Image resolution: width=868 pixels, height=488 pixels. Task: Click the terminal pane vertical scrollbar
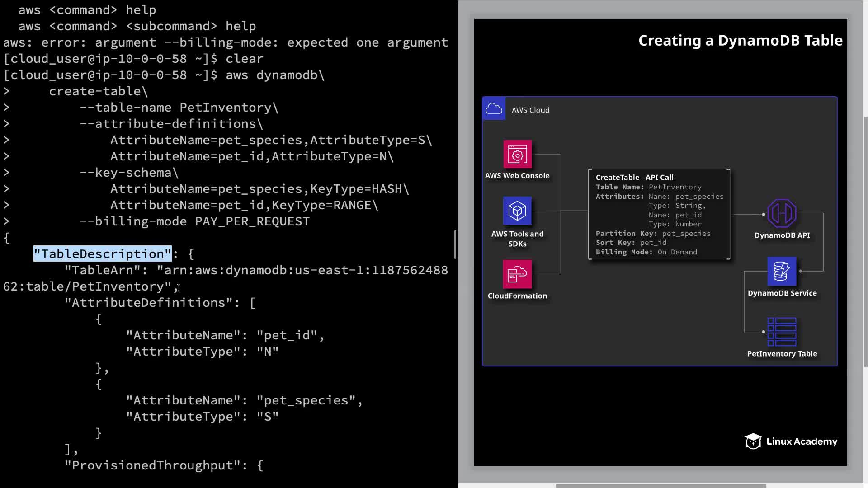tap(455, 244)
